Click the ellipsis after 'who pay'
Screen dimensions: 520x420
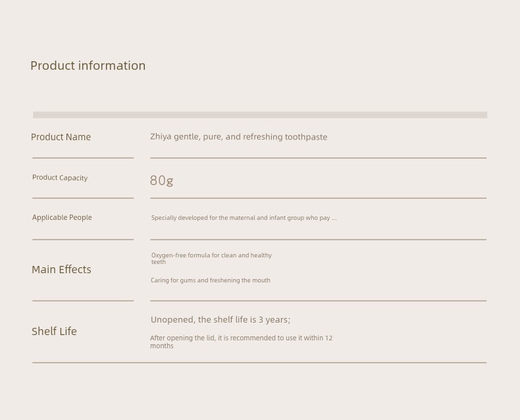(334, 219)
